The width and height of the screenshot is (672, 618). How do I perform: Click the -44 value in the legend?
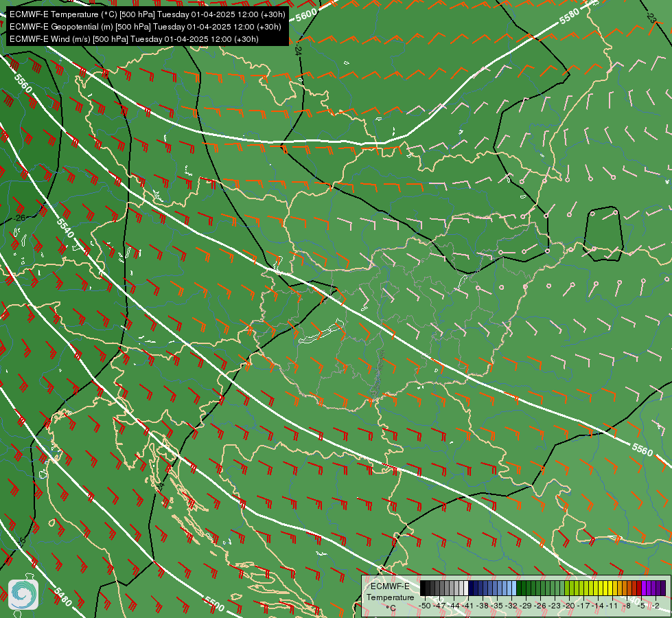(x=454, y=606)
